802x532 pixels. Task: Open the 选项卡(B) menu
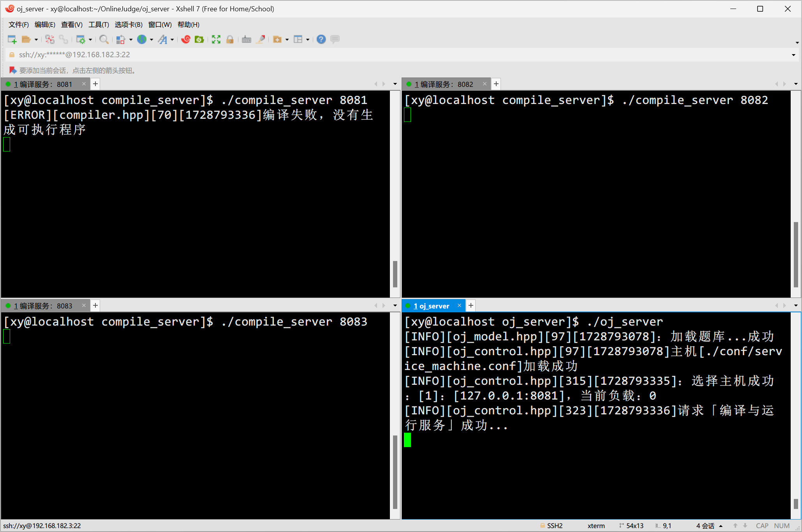click(x=129, y=25)
